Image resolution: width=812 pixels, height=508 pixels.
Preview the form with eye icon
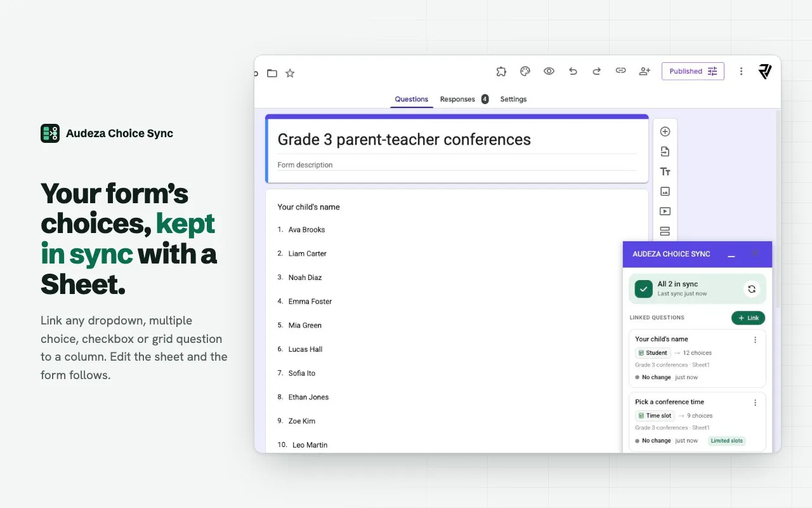(x=549, y=72)
